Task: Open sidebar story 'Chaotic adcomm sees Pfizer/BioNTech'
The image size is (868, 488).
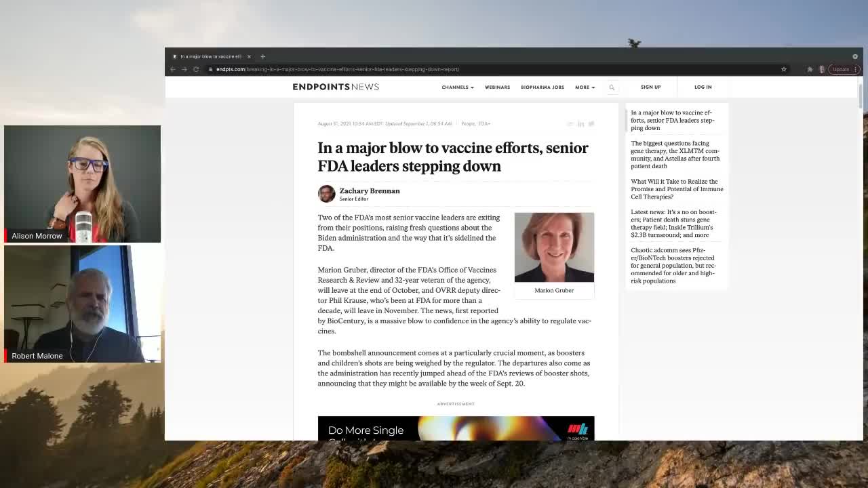Action: click(x=673, y=265)
